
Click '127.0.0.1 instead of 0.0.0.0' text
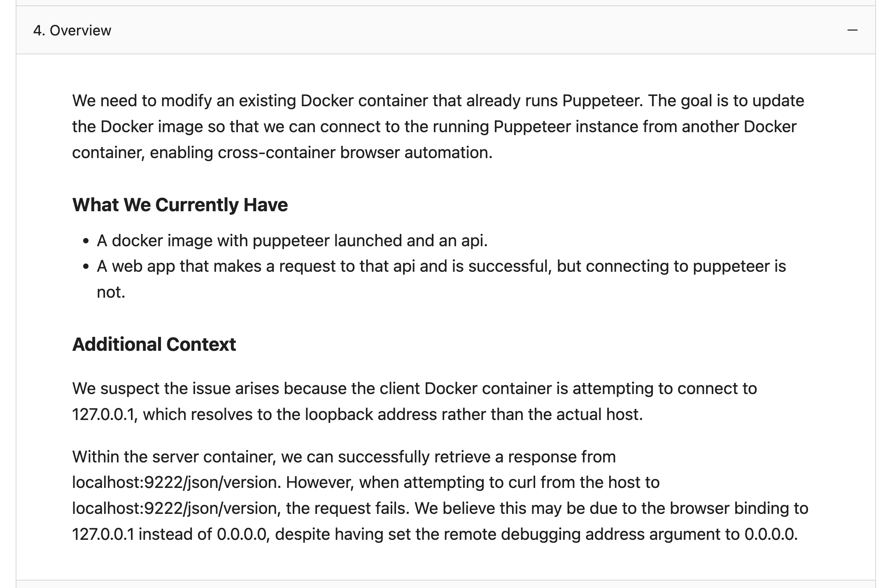click(x=169, y=534)
